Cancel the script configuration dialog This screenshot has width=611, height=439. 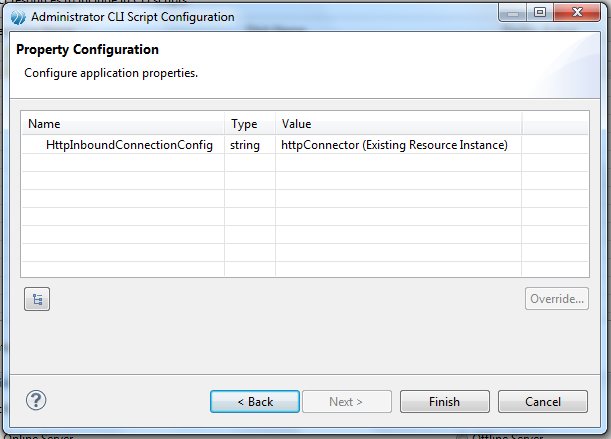[543, 401]
